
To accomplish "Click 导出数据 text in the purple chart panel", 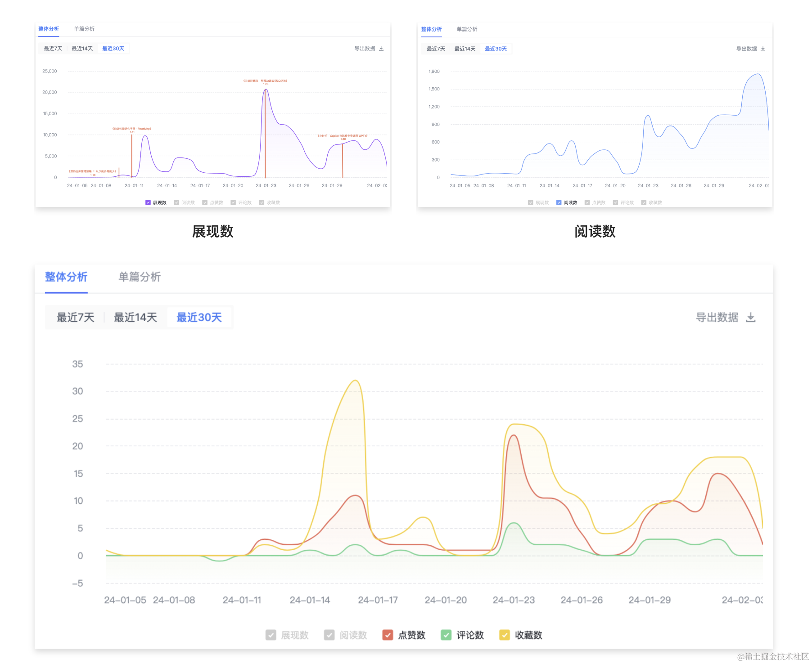I will pos(365,49).
